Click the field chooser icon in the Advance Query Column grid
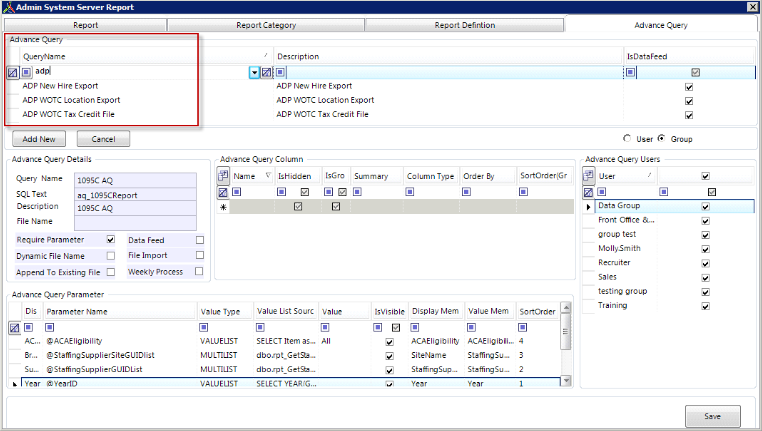The image size is (762, 431). [223, 175]
